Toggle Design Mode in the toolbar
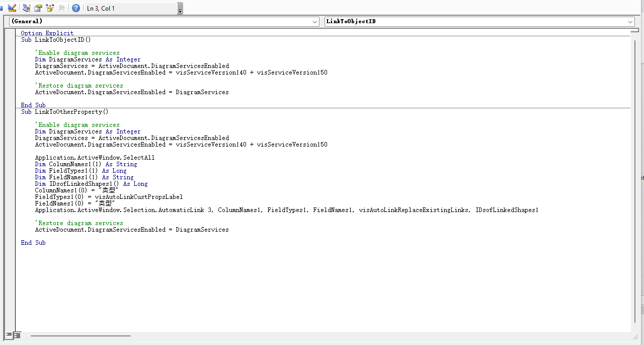The width and height of the screenshot is (644, 345). point(13,8)
